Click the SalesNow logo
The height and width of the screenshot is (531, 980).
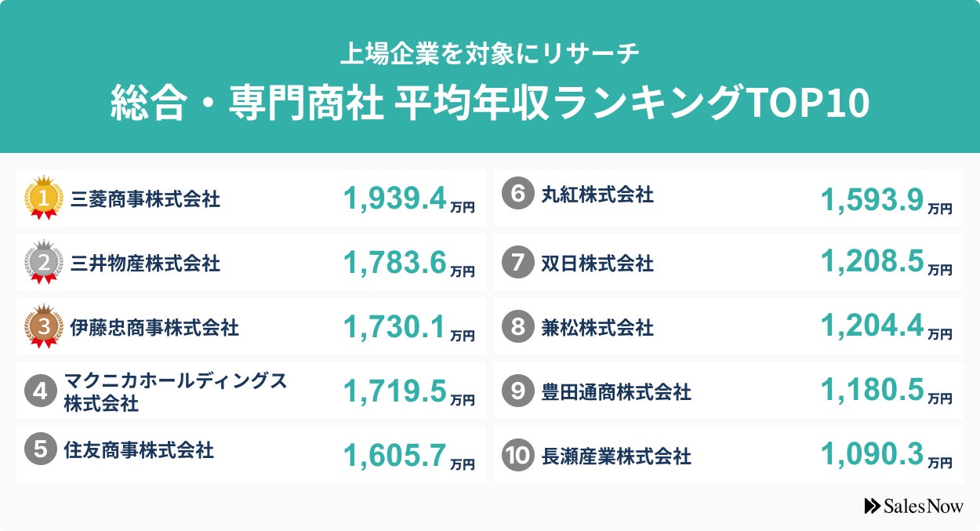(913, 506)
